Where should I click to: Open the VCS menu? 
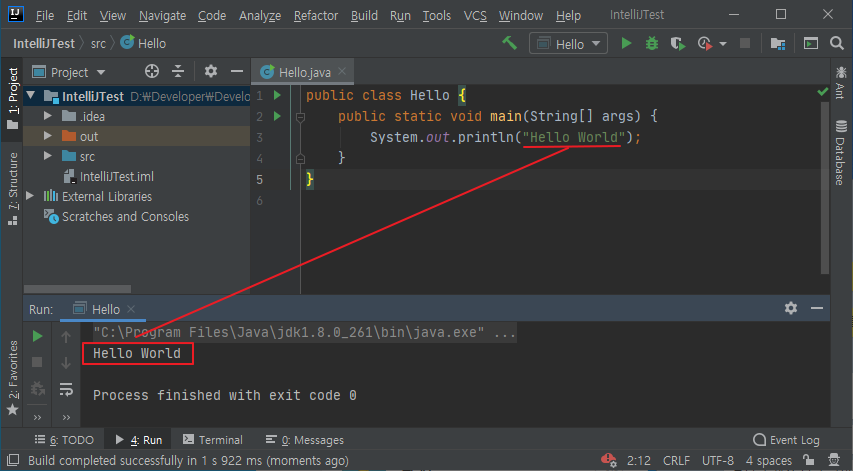pos(475,16)
